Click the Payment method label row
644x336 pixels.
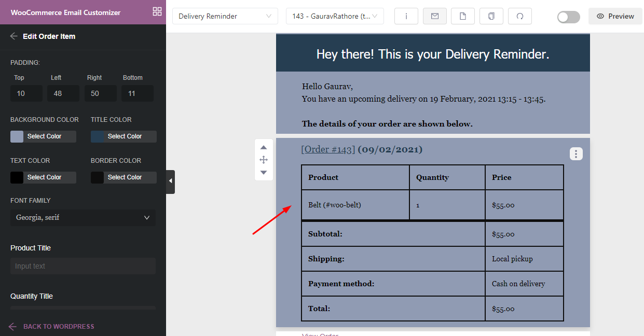tap(393, 284)
